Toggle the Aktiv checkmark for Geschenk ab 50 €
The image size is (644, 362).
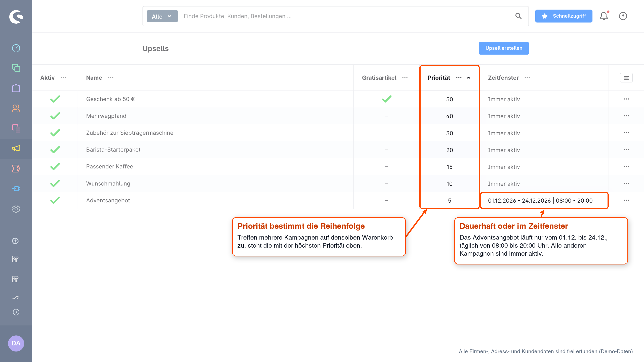(55, 99)
